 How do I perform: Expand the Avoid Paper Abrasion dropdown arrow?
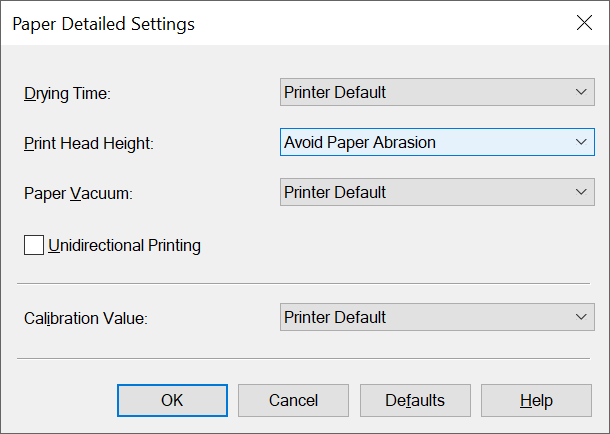coord(582,142)
